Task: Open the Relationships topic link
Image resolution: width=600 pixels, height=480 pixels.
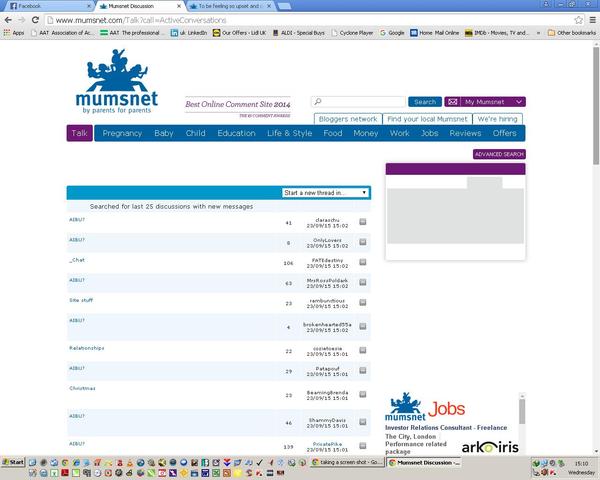Action: point(86,348)
